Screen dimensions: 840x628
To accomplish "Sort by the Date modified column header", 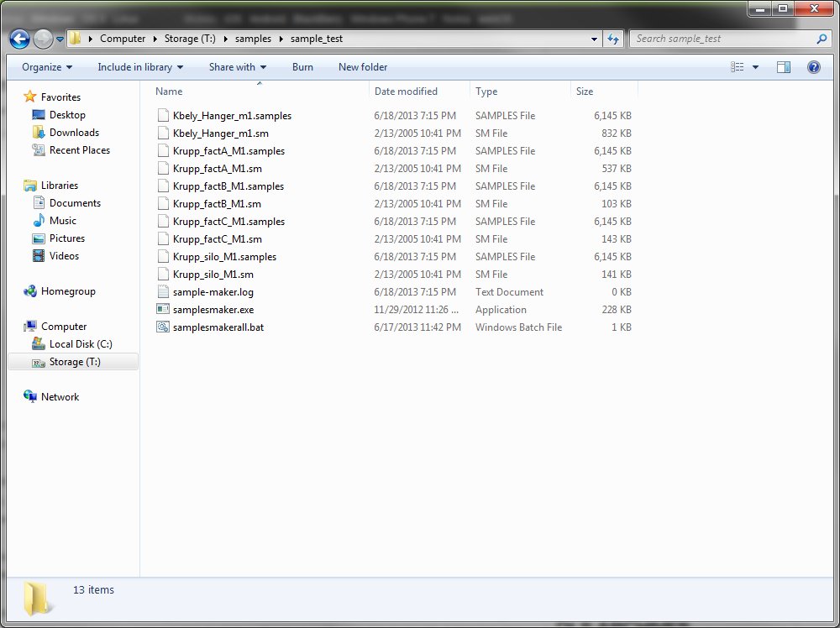I will [x=406, y=91].
